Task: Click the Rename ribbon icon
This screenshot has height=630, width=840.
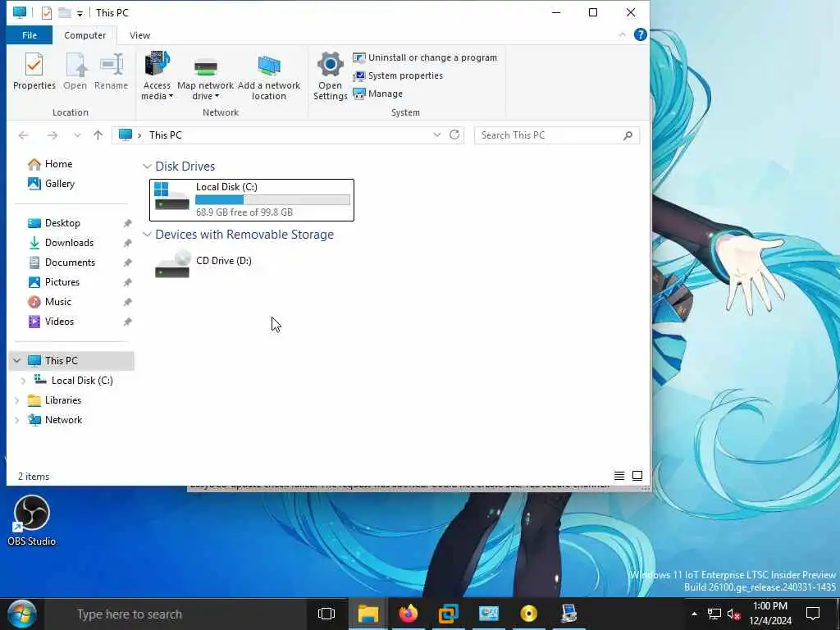Action: pos(111,71)
